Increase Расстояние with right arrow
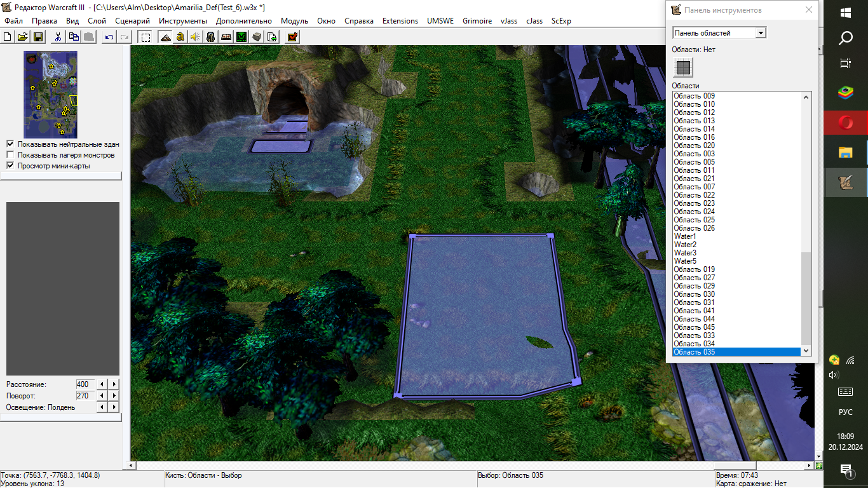868x488 pixels. [x=114, y=384]
